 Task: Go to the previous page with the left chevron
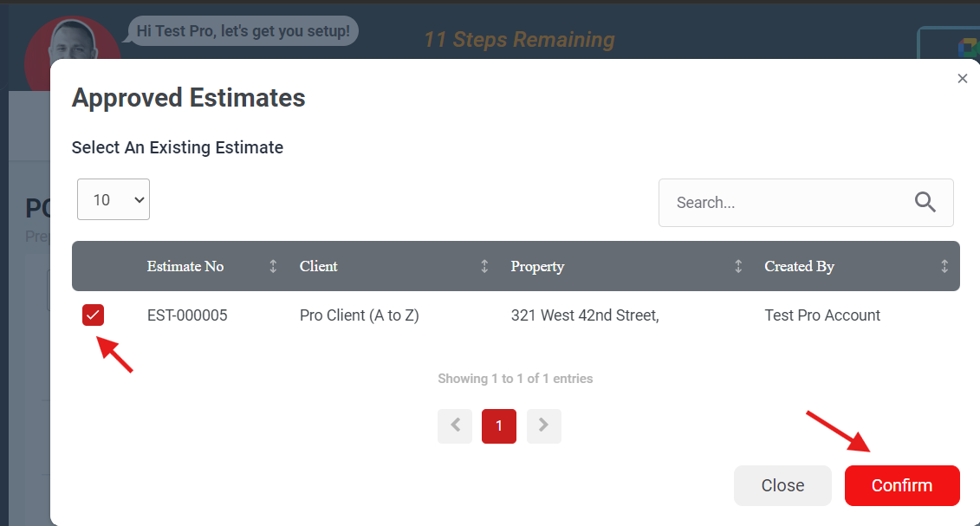455,425
